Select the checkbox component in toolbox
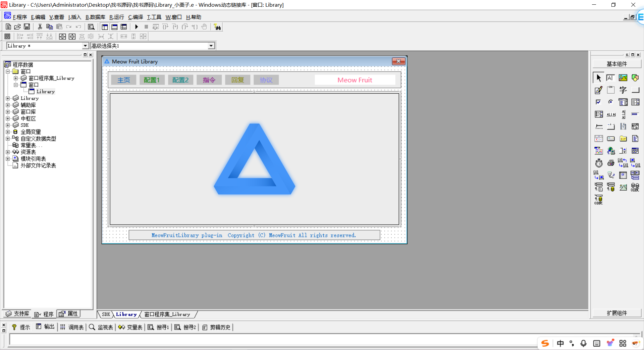 click(599, 102)
